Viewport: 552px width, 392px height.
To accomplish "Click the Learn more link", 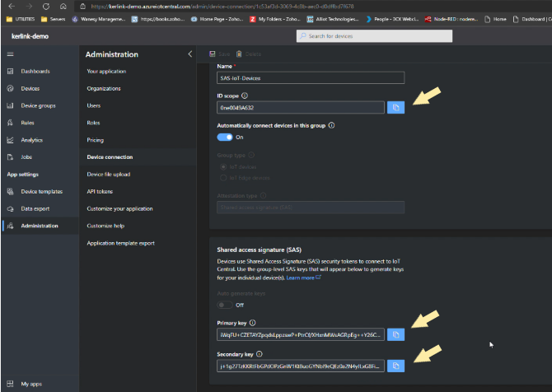I will point(301,278).
